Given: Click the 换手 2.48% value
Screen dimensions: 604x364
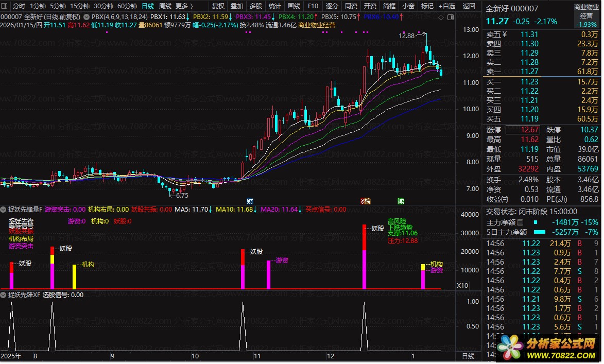Looking at the screenshot, I should pos(528,180).
